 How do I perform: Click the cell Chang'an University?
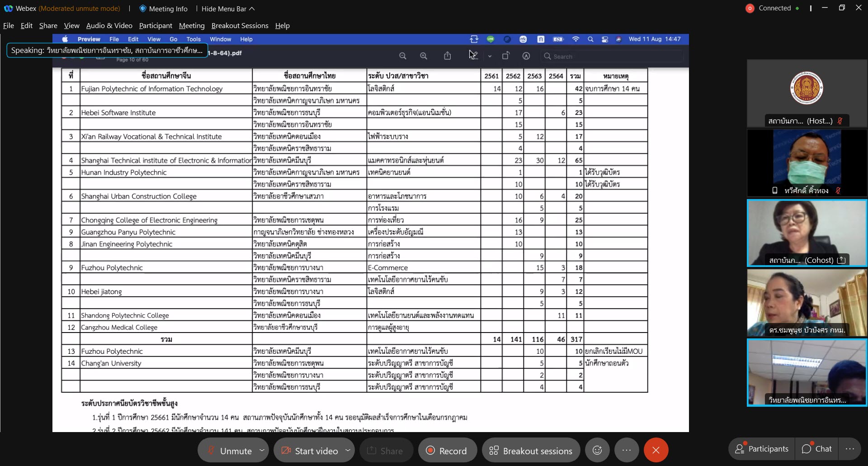point(166,363)
